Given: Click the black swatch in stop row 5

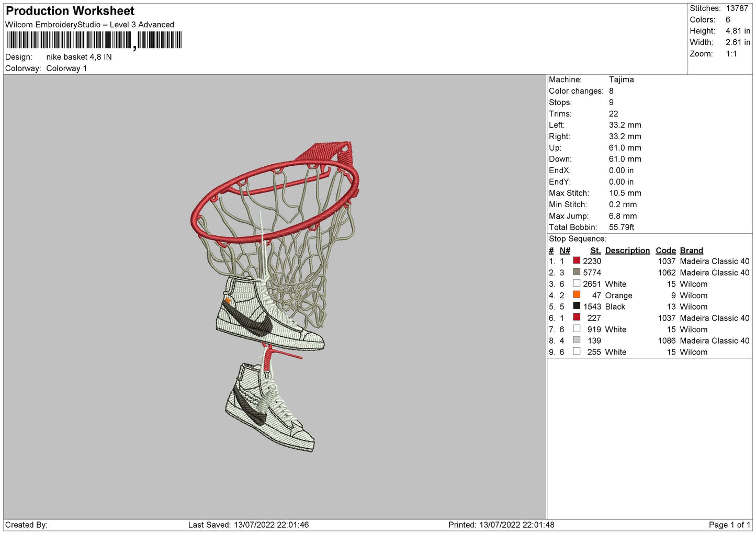Looking at the screenshot, I should [577, 306].
